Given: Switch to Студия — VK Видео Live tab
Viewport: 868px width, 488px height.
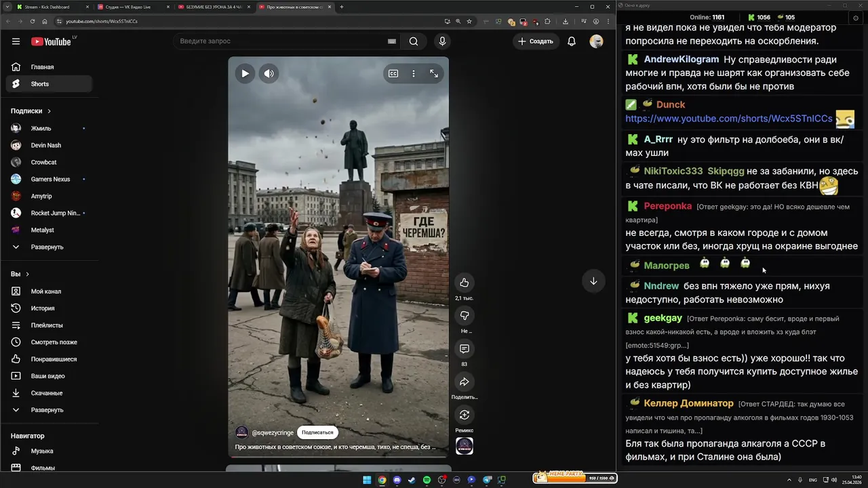Looking at the screenshot, I should pyautogui.click(x=133, y=7).
